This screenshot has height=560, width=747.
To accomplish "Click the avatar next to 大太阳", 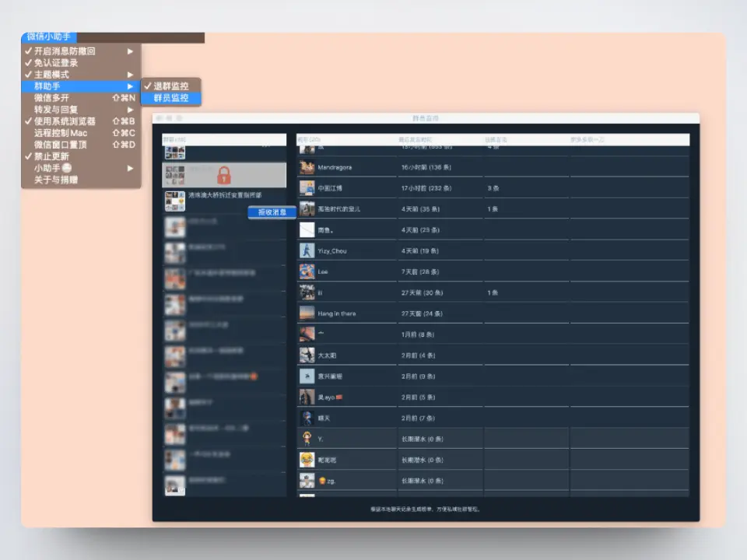I will [307, 355].
